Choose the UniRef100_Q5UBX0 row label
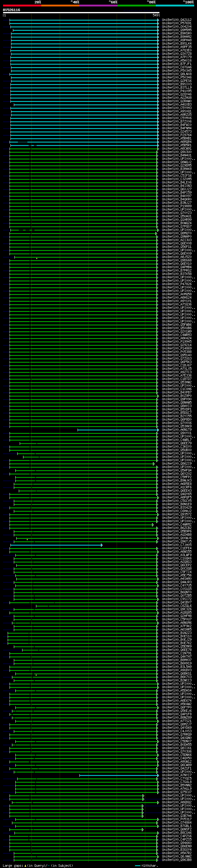This screenshot has width=197, height=868. (x=176, y=450)
